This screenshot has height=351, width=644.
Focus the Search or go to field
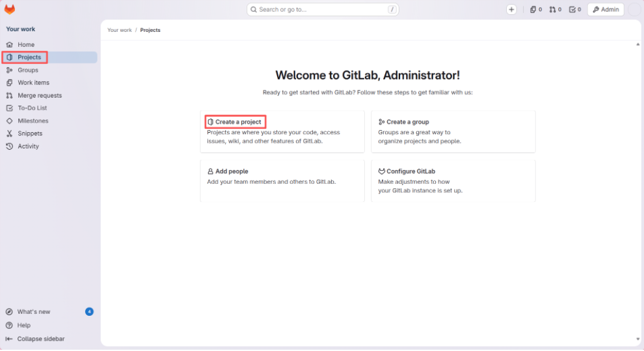[x=323, y=10]
